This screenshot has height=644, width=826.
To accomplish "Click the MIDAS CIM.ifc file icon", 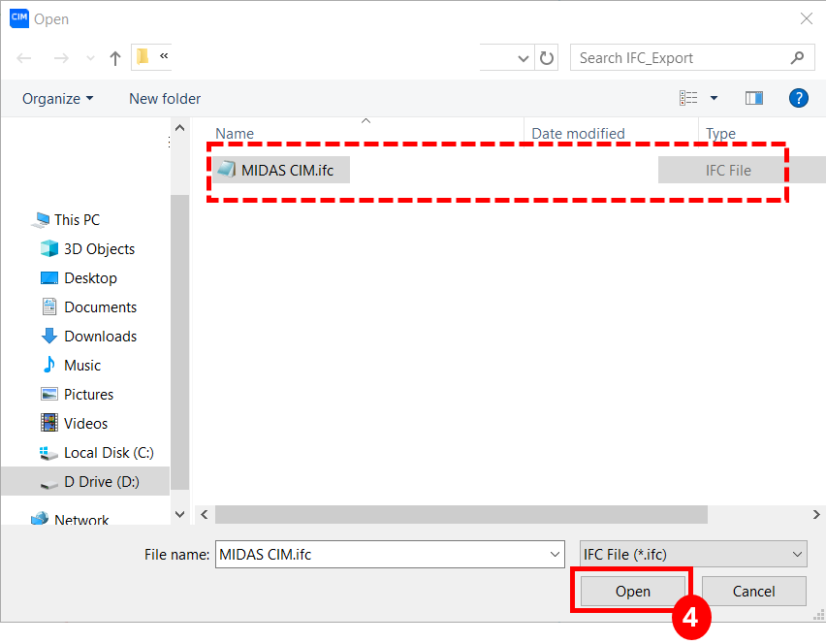I will 227,170.
